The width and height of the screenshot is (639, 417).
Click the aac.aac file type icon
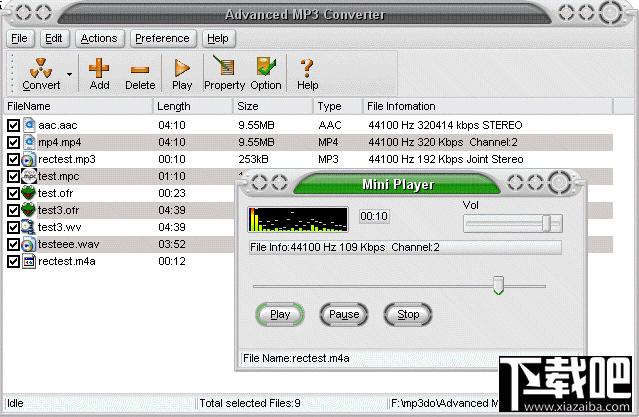pyautogui.click(x=29, y=125)
